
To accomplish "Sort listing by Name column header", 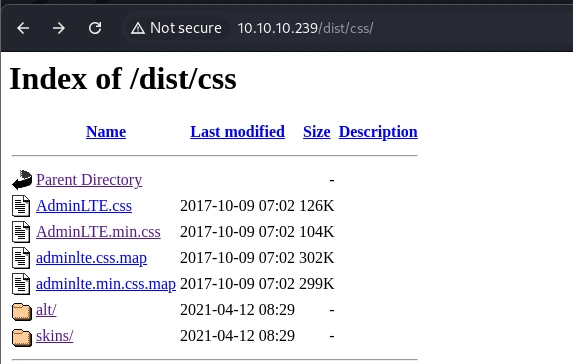I will (106, 132).
